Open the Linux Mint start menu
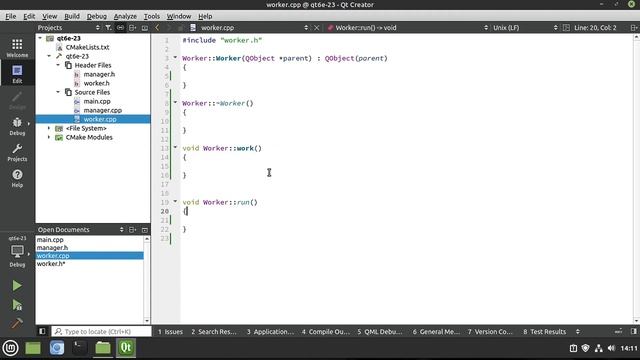The image size is (640, 360). 10,348
